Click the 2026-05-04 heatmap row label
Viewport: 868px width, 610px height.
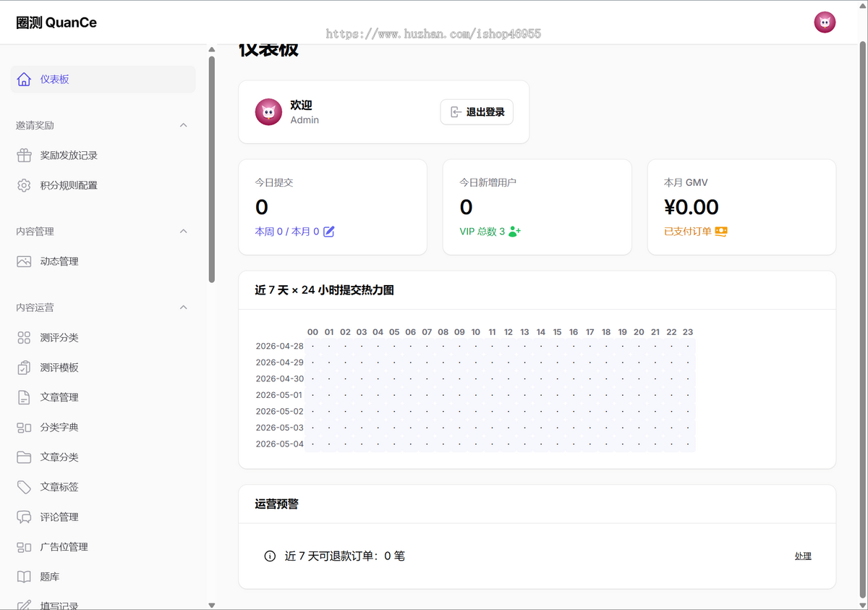point(279,444)
